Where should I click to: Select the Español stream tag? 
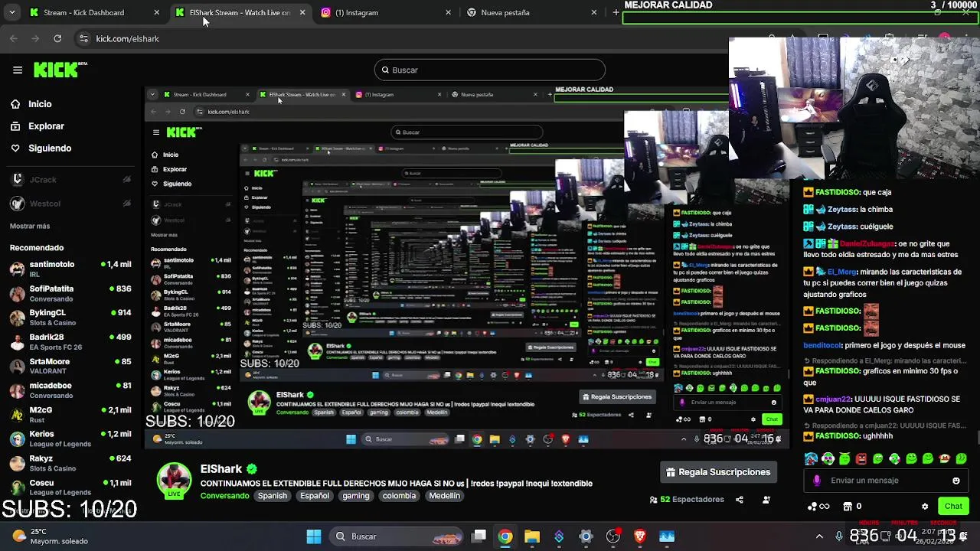click(315, 496)
